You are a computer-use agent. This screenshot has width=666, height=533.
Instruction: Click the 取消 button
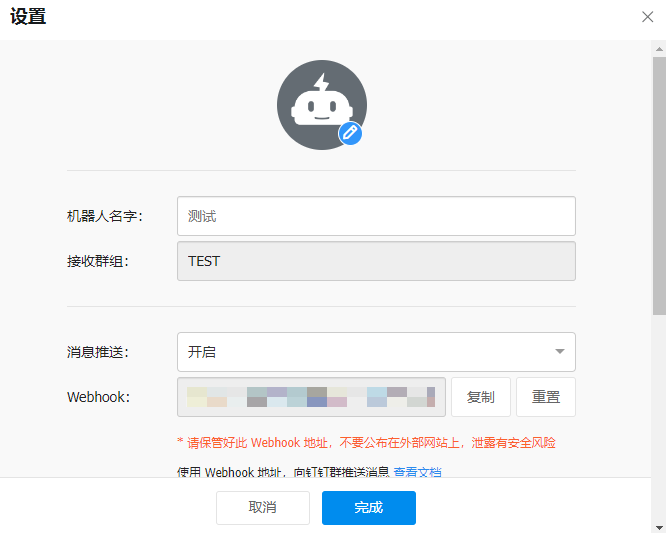coord(263,508)
